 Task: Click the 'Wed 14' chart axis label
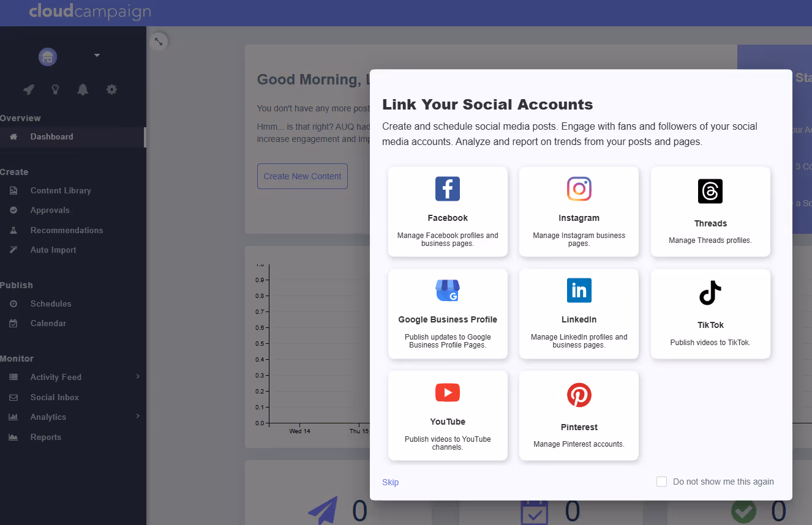299,431
